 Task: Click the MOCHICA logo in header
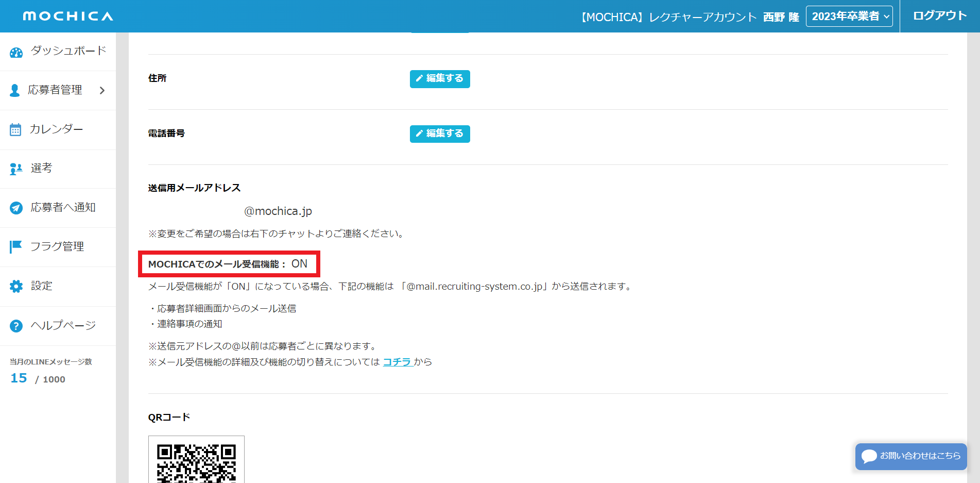68,16
